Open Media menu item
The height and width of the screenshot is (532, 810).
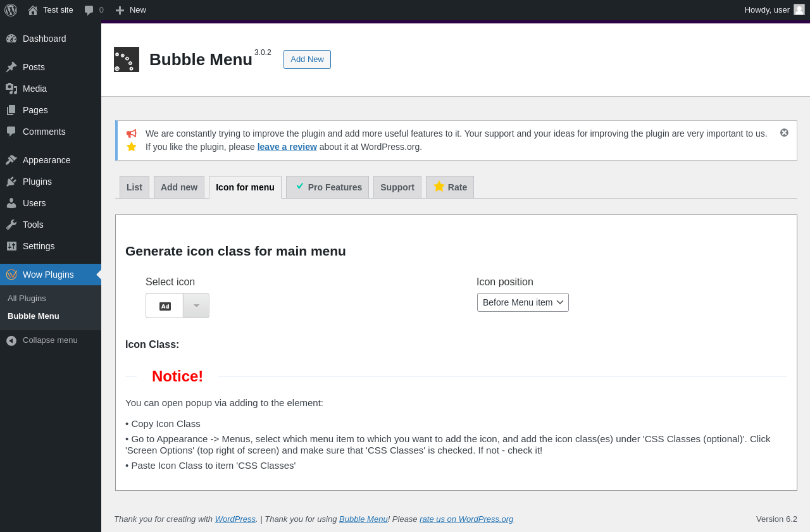[x=51, y=89]
